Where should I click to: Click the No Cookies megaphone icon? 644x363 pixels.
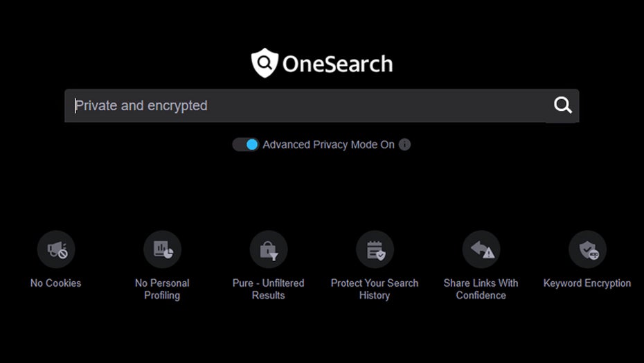coord(56,249)
